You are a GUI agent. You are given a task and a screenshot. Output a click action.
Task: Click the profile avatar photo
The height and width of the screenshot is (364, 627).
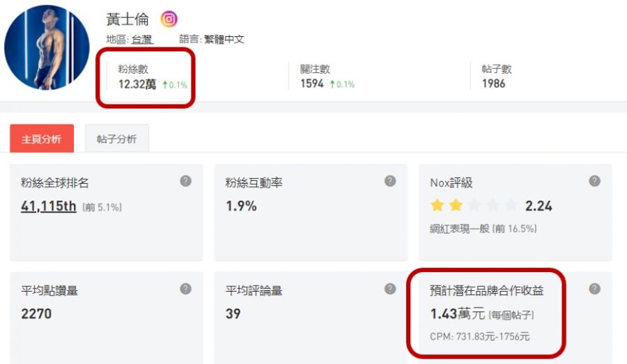click(x=47, y=47)
